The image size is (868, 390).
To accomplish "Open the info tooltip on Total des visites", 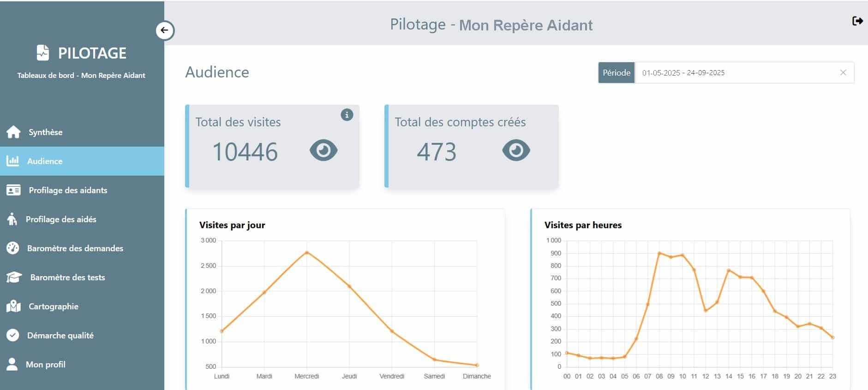I will [347, 115].
